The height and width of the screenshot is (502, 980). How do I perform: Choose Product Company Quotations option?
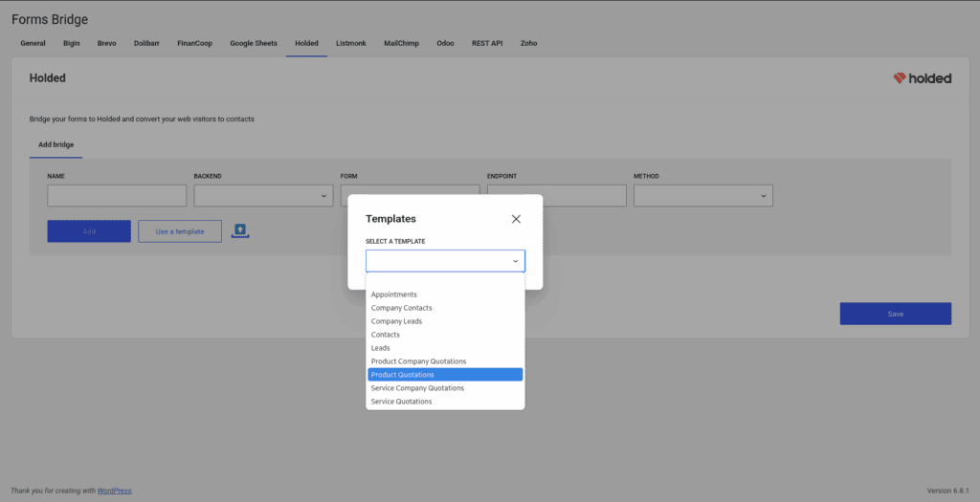point(445,361)
